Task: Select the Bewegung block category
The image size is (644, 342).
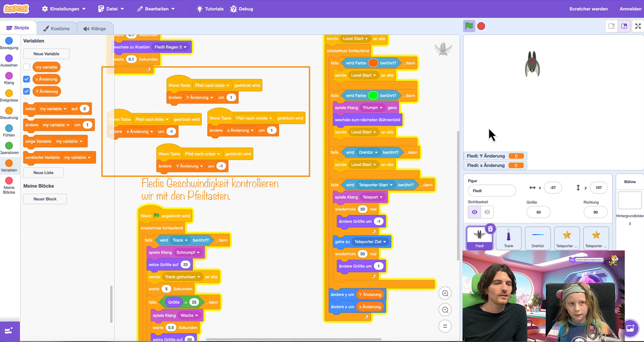Action: tap(9, 43)
